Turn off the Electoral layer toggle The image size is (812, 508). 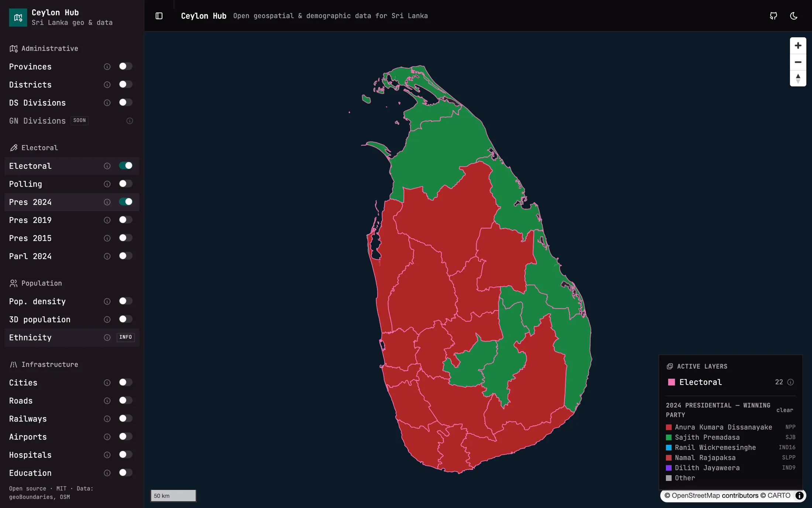coord(125,166)
